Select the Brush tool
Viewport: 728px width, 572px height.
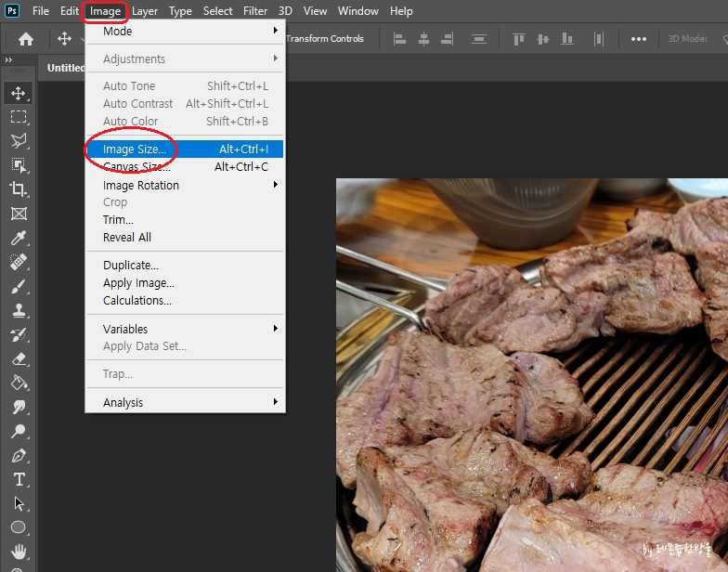19,286
